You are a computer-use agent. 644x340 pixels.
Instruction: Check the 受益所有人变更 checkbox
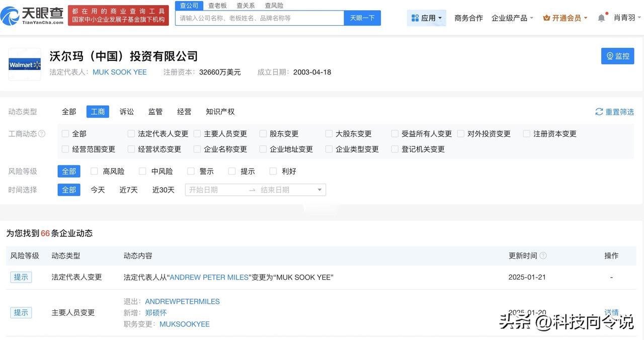click(x=395, y=134)
